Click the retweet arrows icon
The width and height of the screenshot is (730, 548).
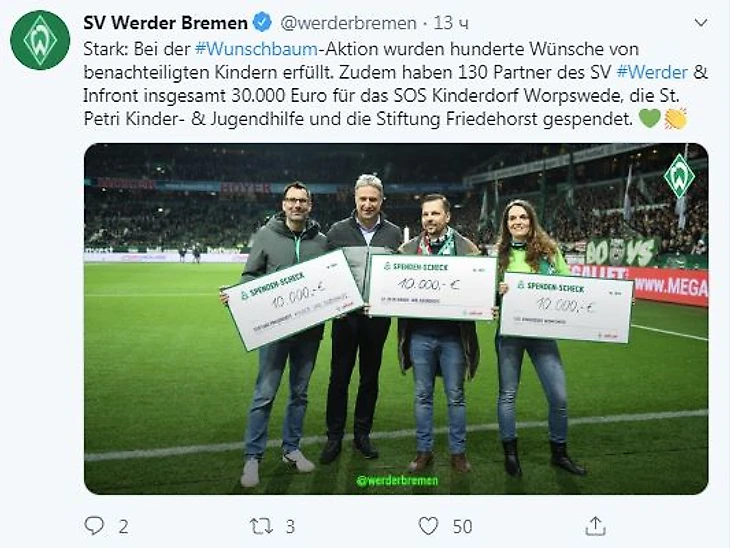point(261,526)
